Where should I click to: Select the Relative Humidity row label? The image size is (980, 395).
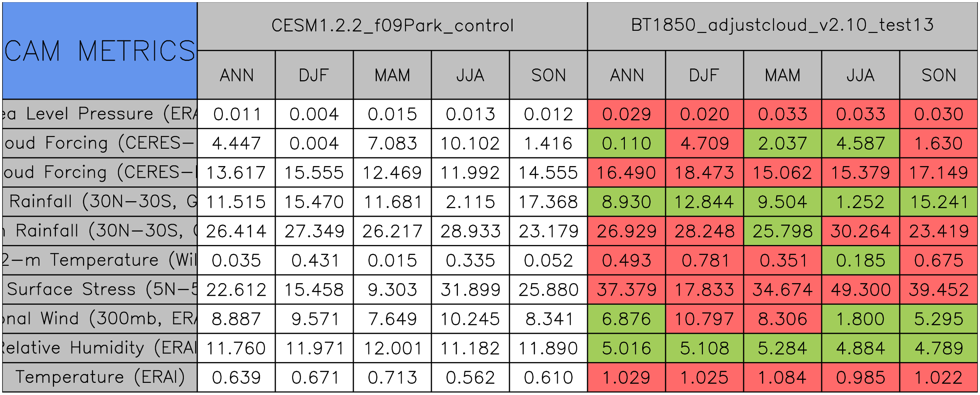tap(100, 348)
